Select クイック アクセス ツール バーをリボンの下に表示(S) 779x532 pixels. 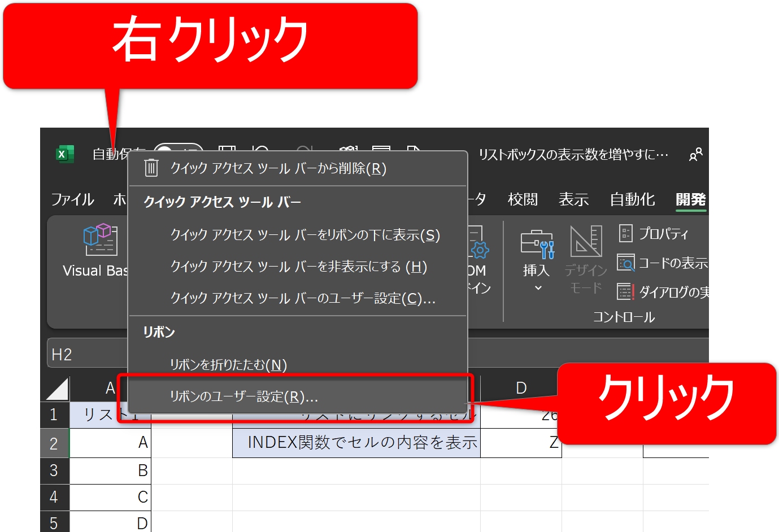tap(305, 235)
